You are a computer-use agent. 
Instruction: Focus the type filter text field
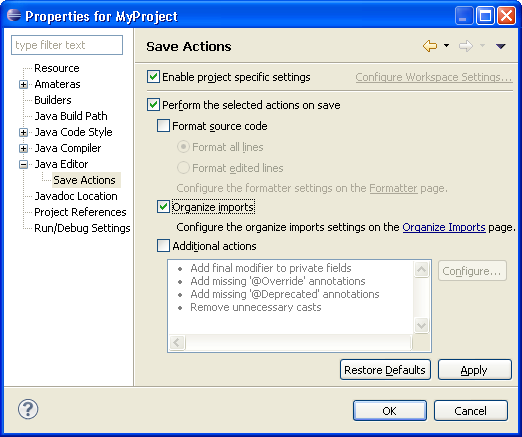coord(67,45)
